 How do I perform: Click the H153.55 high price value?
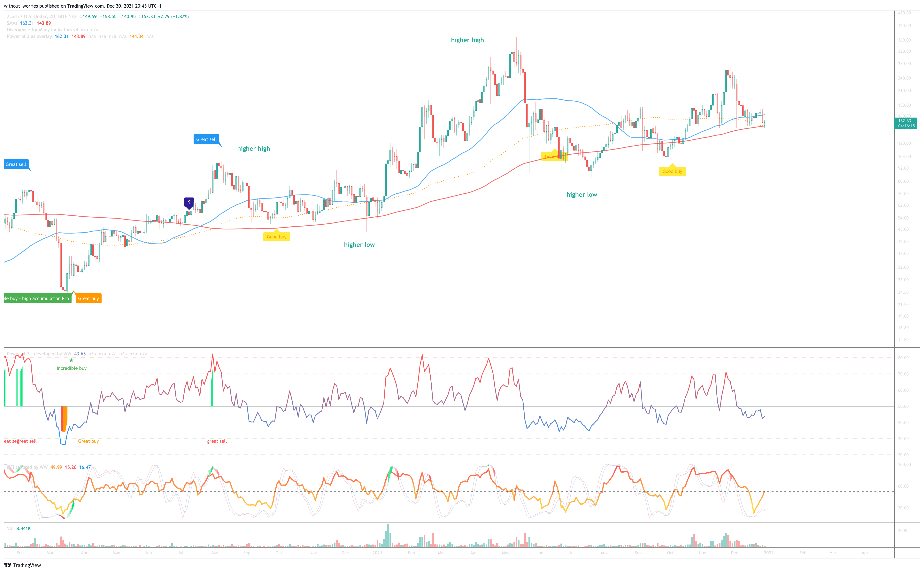tap(108, 17)
